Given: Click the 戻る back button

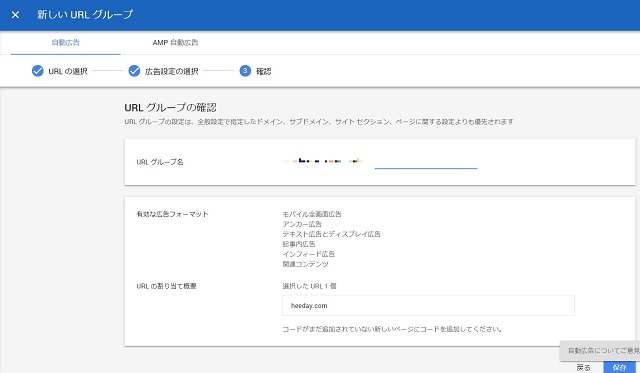Looking at the screenshot, I should click(x=583, y=367).
